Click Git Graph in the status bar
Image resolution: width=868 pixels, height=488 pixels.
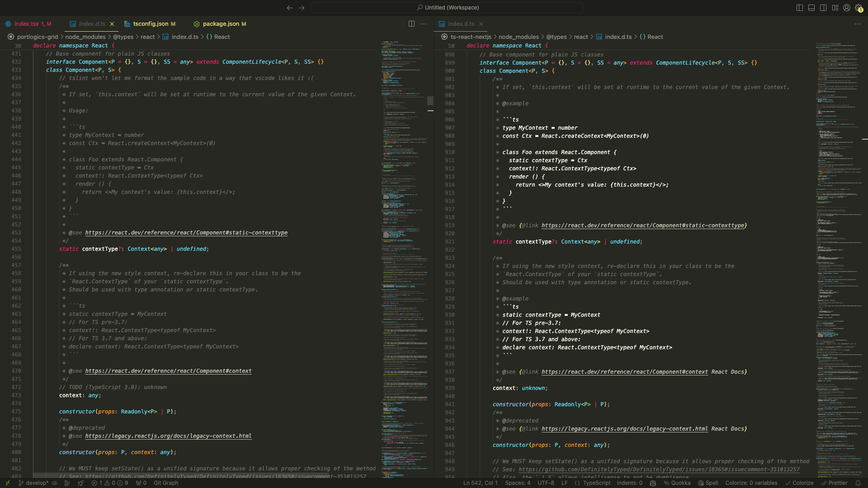[166, 483]
